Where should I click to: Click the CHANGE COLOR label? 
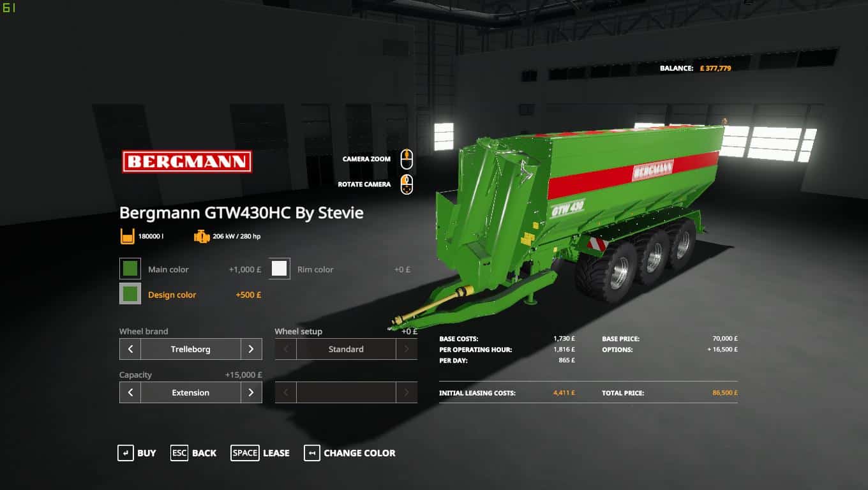point(359,453)
